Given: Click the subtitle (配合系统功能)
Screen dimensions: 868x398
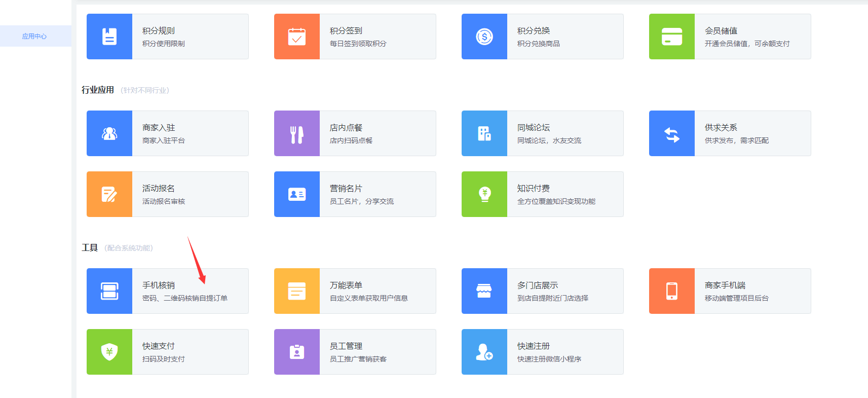Looking at the screenshot, I should (x=129, y=248).
